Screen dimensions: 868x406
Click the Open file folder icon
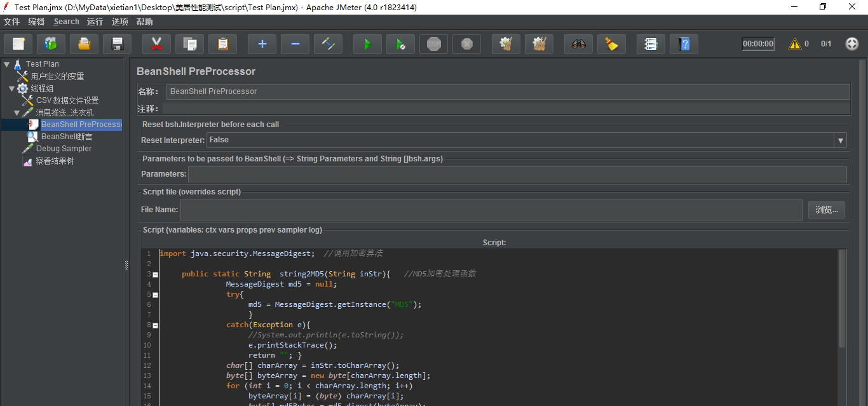pos(84,44)
